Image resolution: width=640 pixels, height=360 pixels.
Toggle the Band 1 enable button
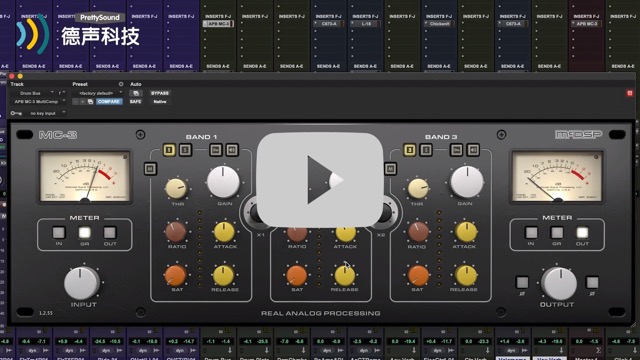(x=169, y=150)
